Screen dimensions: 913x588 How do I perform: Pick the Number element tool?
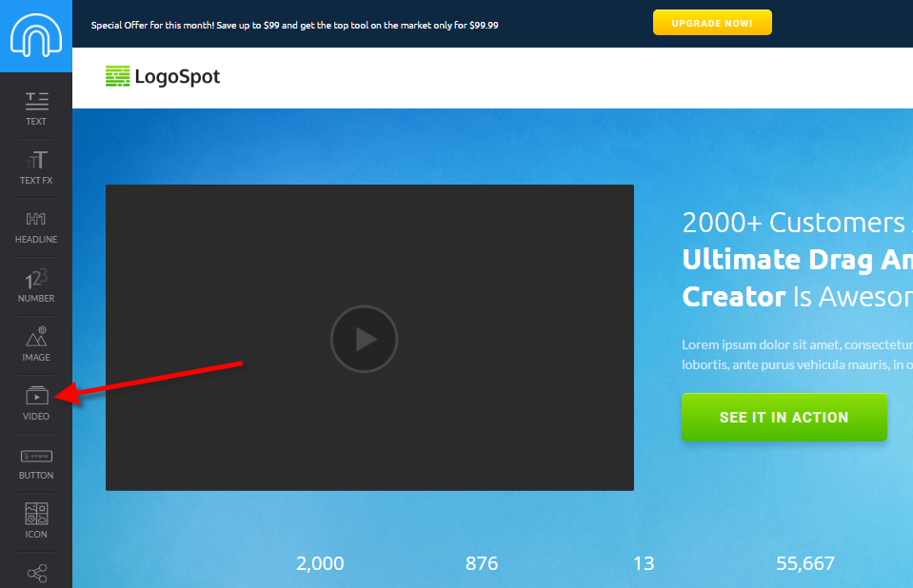(x=36, y=285)
